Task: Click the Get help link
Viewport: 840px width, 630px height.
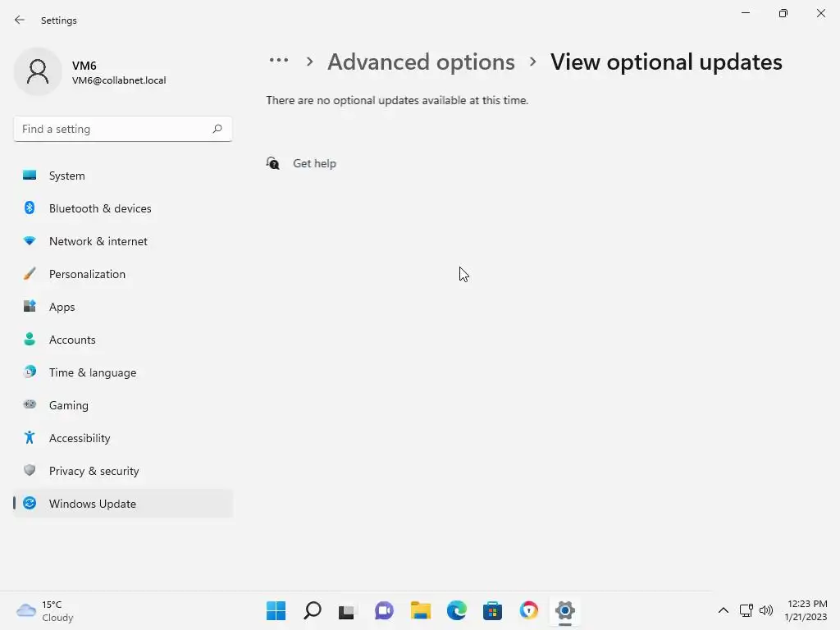Action: 314,163
